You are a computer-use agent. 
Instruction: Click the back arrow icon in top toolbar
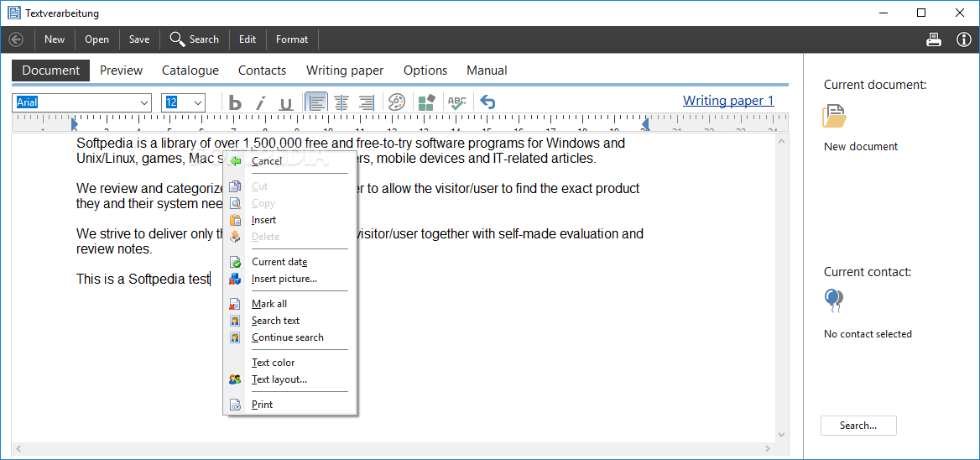coord(16,39)
